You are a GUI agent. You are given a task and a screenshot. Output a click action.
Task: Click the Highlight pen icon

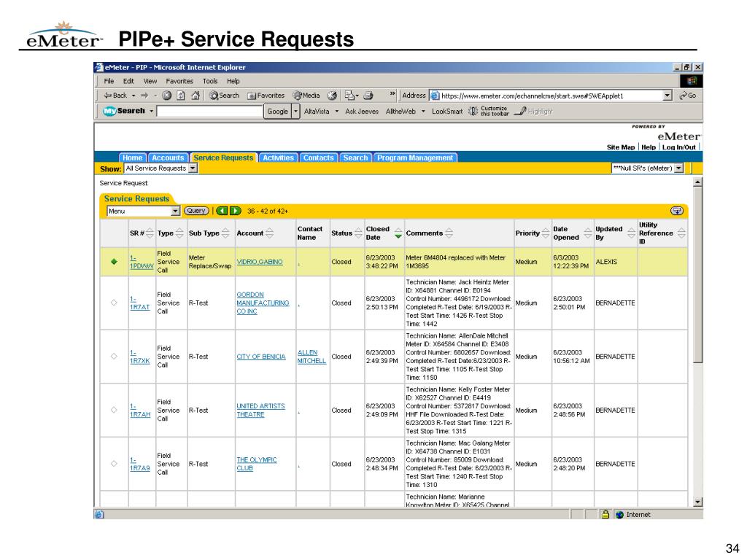pos(521,111)
